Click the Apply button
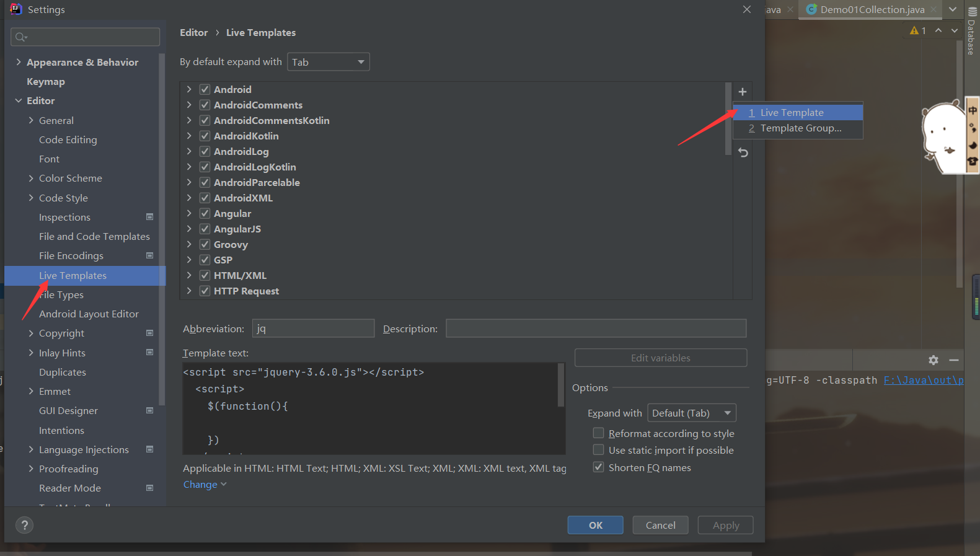 (726, 525)
